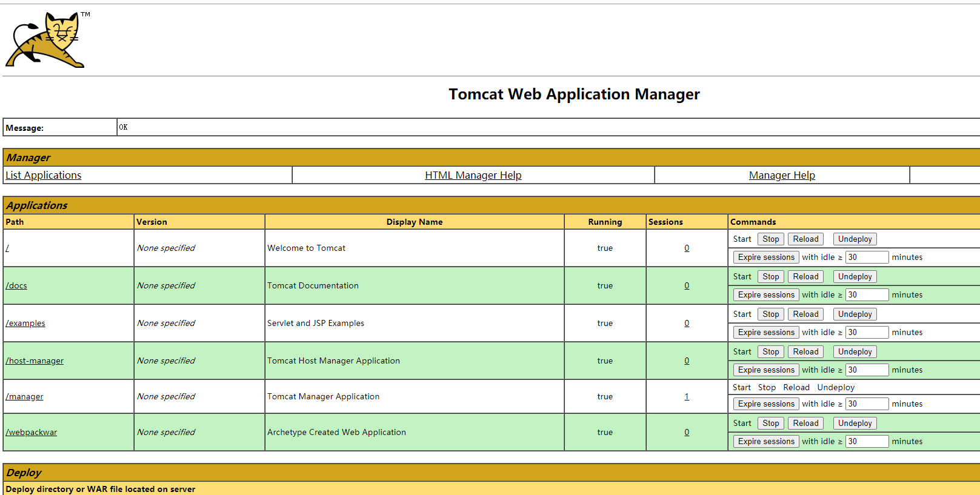The width and height of the screenshot is (980, 495).
Task: Open the Manager Help link
Action: pyautogui.click(x=781, y=175)
